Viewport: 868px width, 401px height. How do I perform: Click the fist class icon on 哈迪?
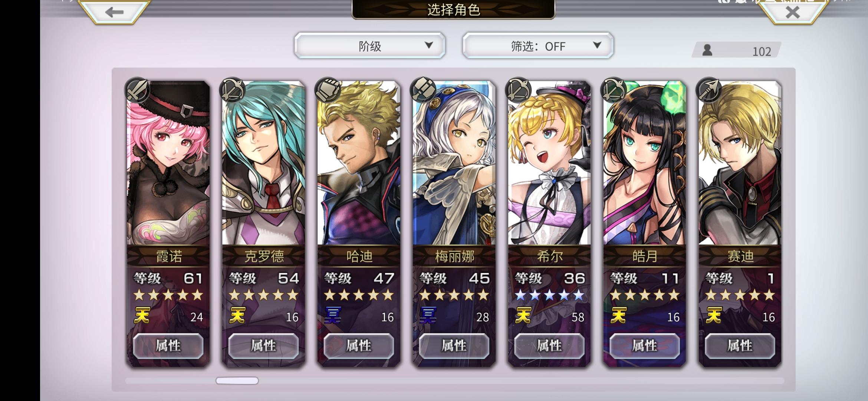[328, 90]
